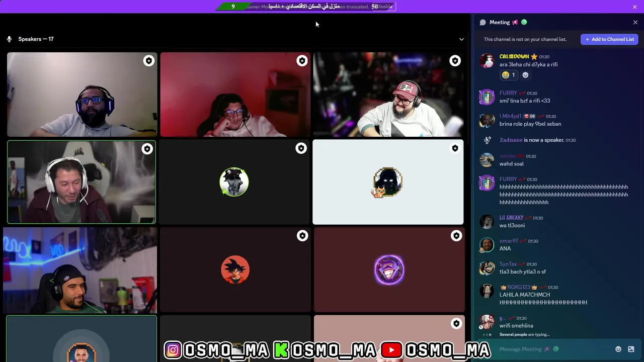The width and height of the screenshot is (644, 362).
Task: Click Add to Channel List button
Action: point(609,39)
